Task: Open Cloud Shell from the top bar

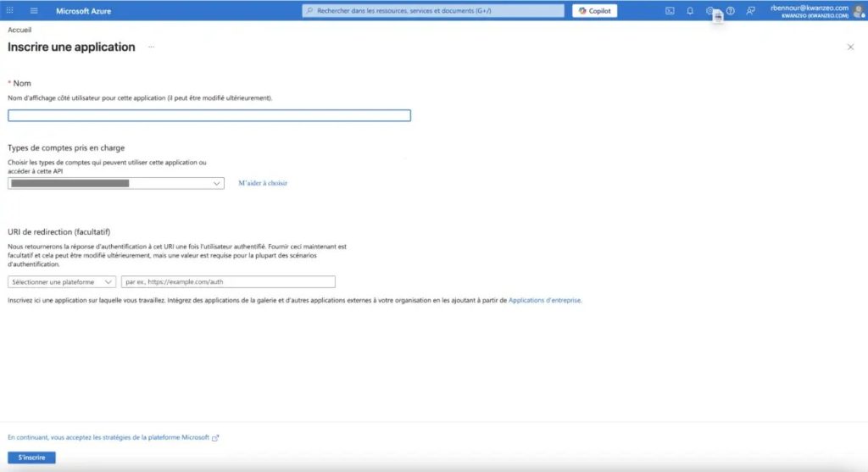Action: pos(670,10)
